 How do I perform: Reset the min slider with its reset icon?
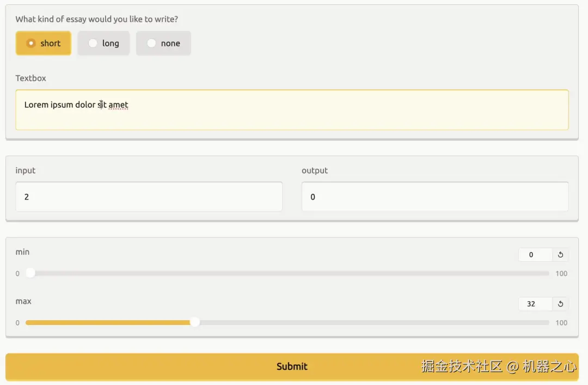(560, 255)
